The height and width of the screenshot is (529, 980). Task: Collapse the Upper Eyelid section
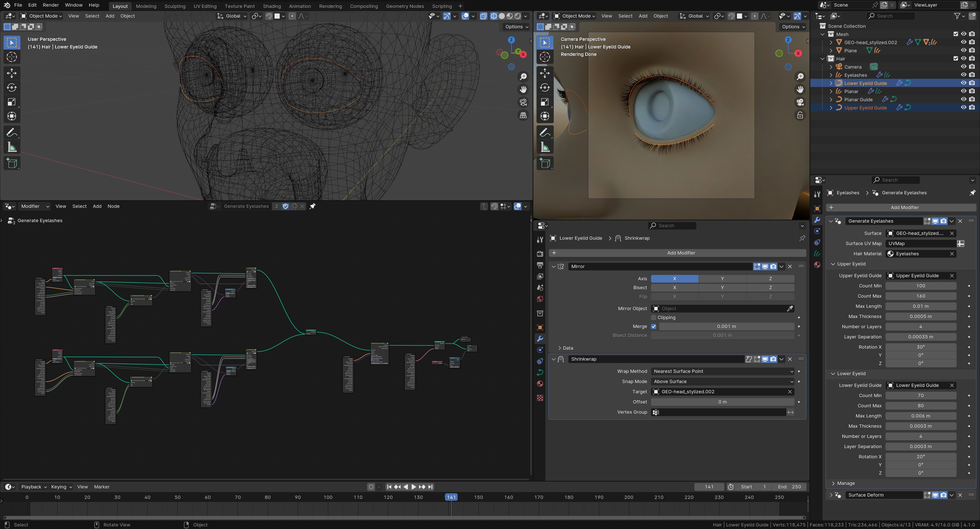833,264
